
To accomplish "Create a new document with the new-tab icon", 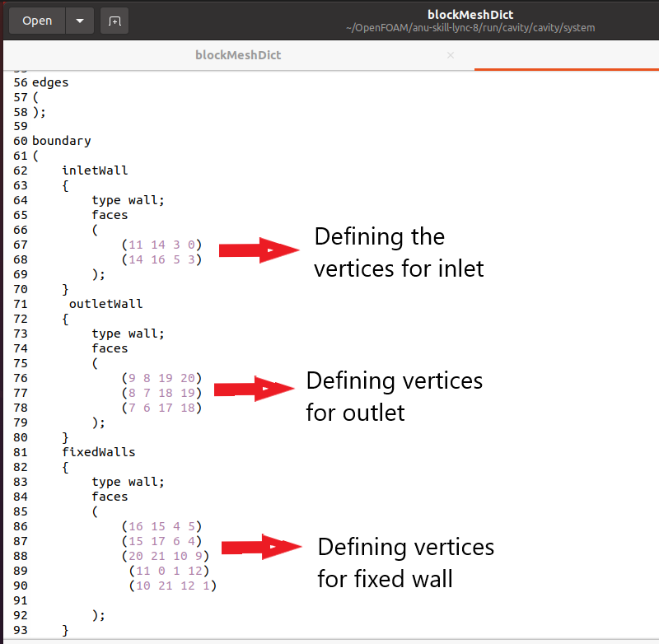I will coord(115,21).
